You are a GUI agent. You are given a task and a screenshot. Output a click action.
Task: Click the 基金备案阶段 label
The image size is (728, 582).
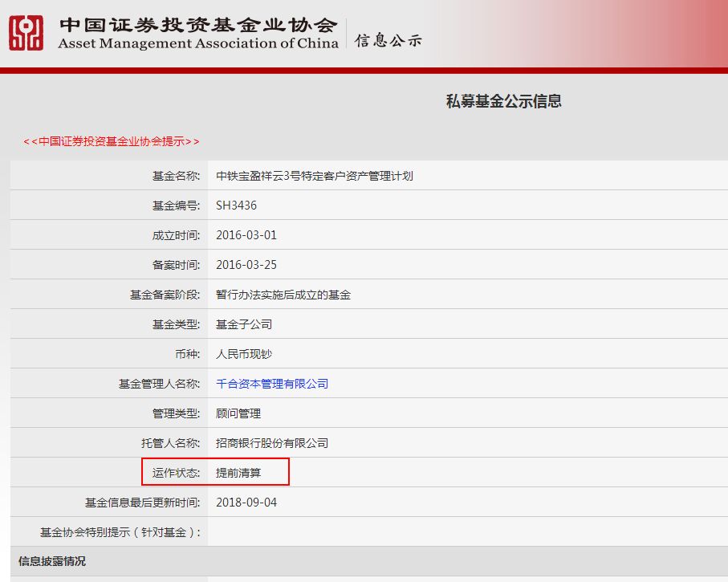pyautogui.click(x=165, y=295)
